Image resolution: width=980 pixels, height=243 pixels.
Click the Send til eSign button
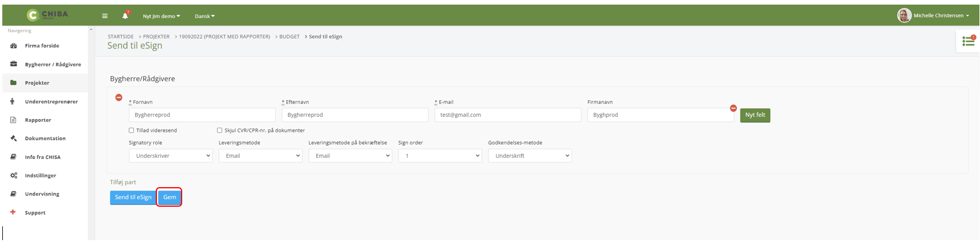[133, 198]
